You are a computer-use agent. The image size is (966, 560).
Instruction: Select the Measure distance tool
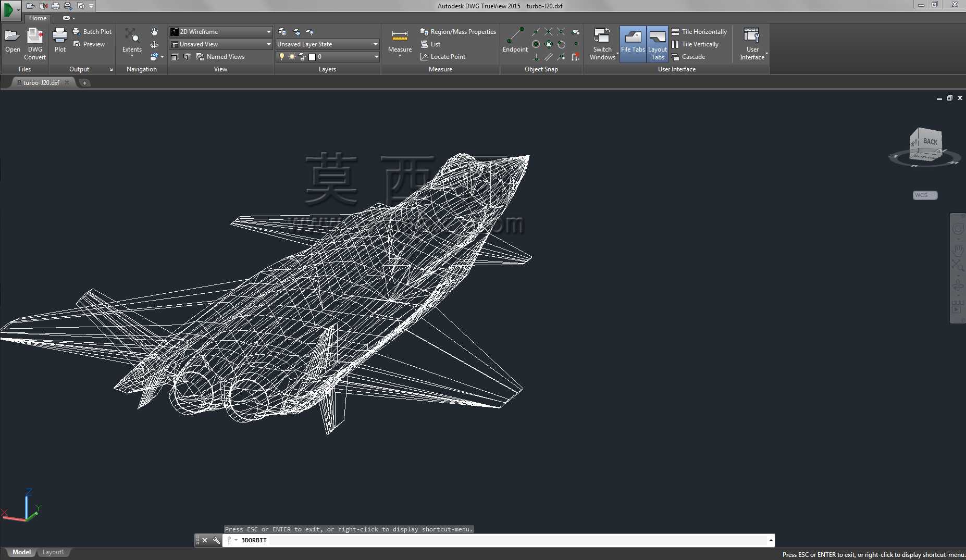pyautogui.click(x=400, y=41)
